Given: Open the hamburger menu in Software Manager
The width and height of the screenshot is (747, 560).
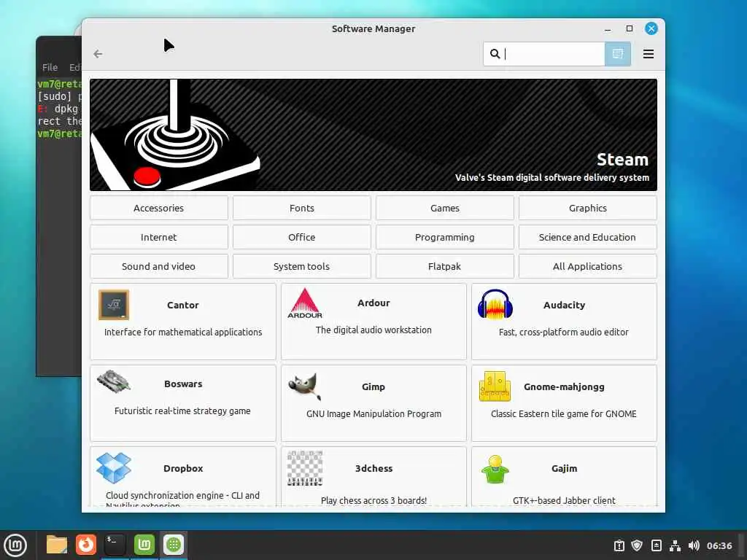Looking at the screenshot, I should 648,54.
